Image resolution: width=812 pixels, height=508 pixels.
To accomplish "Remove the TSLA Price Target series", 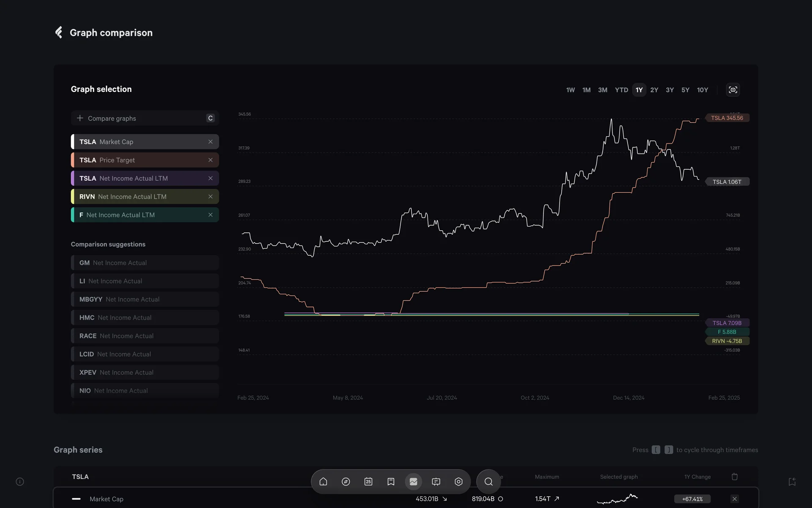I will 210,160.
